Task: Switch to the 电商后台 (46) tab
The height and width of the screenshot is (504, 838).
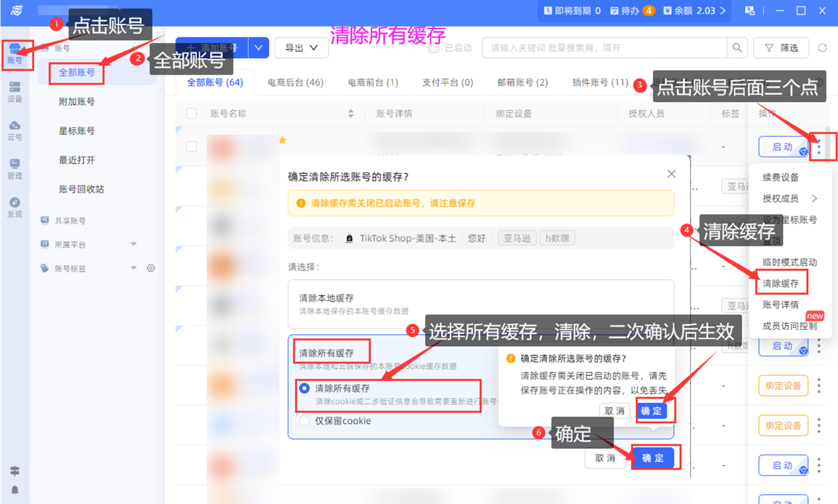Action: (295, 83)
